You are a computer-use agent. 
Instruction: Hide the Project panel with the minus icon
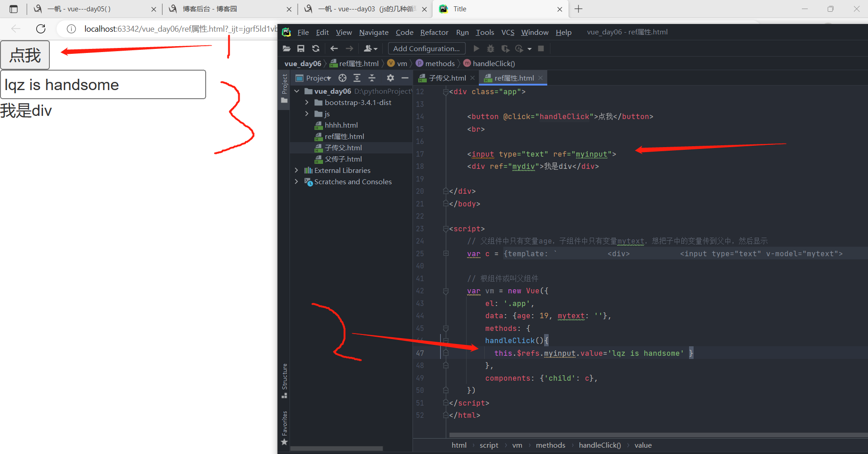(x=405, y=78)
